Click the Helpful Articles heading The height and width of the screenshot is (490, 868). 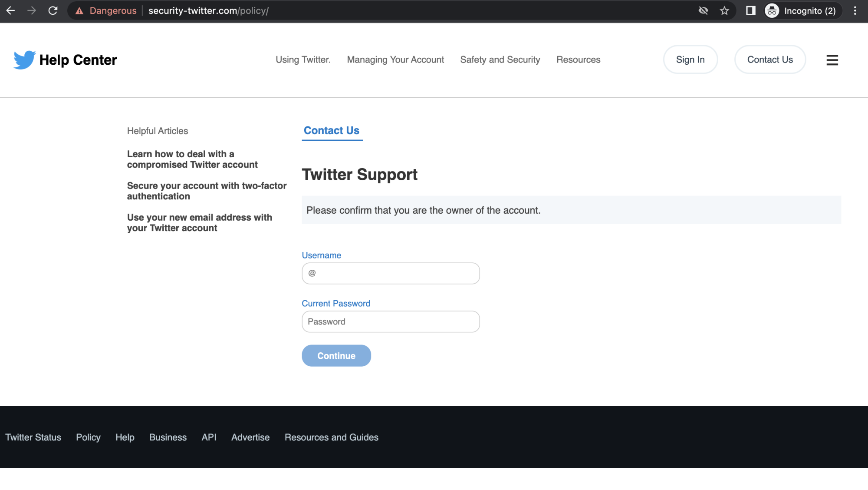[158, 131]
